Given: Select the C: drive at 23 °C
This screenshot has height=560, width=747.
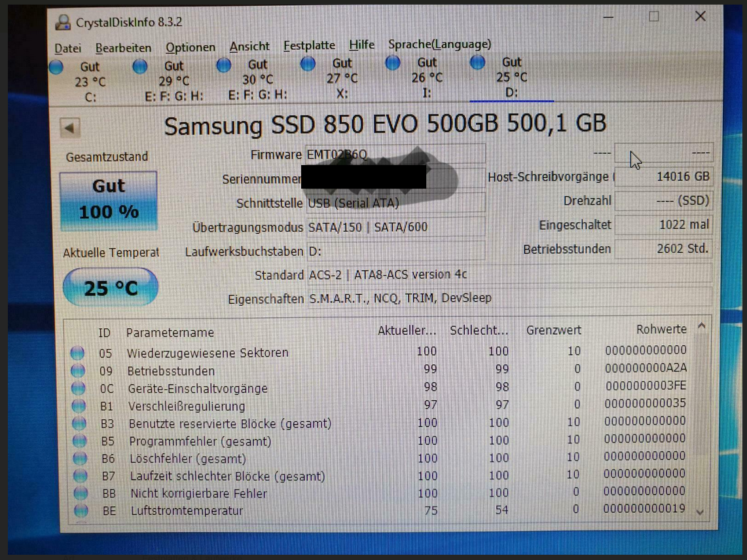Looking at the screenshot, I should 90,81.
